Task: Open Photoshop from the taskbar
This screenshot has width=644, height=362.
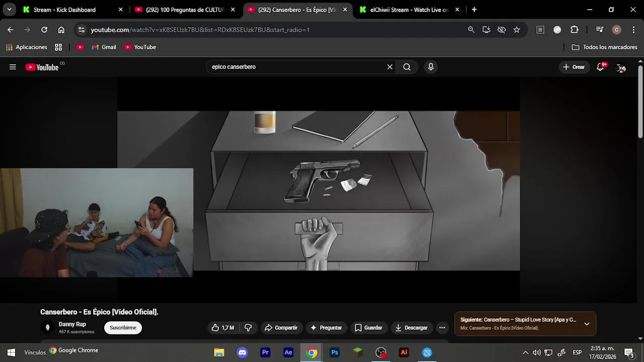Action: pos(335,352)
